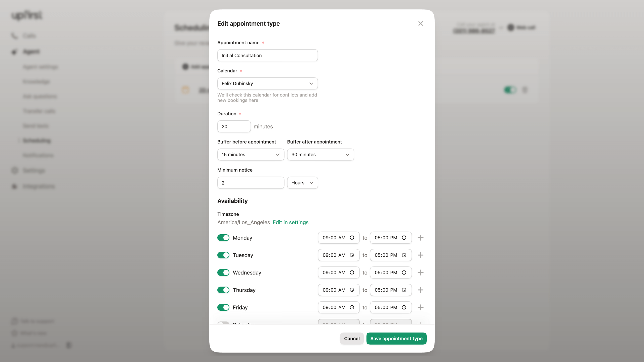Open clock picker for Thursday end time

coord(404,290)
